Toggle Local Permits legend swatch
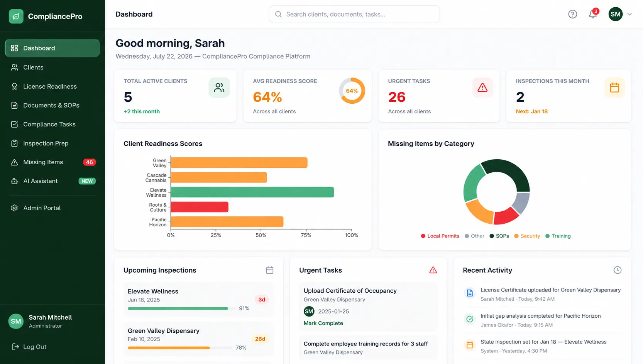This screenshot has width=643, height=364. pos(423,236)
